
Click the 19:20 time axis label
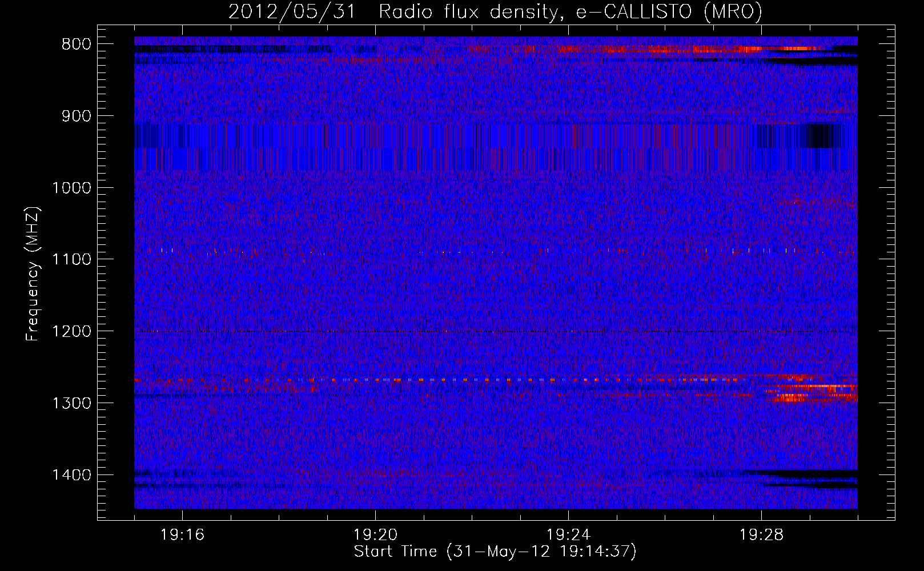pos(375,535)
